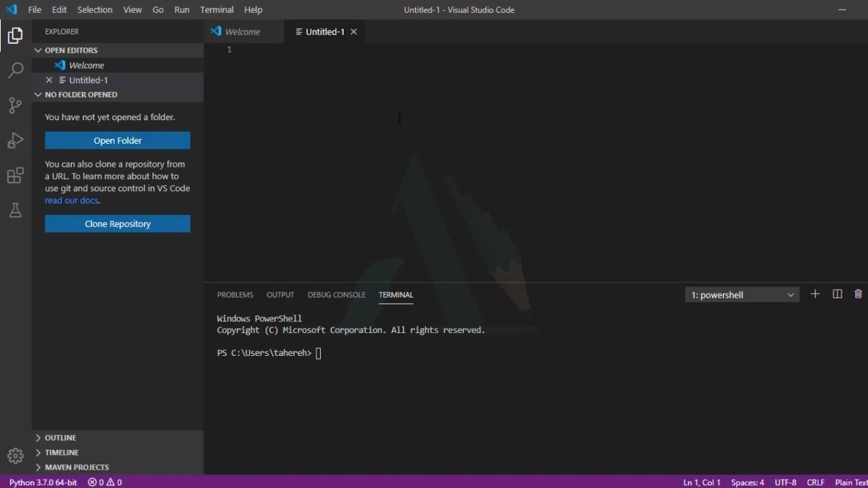Click the Clone Repository button
The height and width of the screenshot is (488, 868).
click(117, 224)
